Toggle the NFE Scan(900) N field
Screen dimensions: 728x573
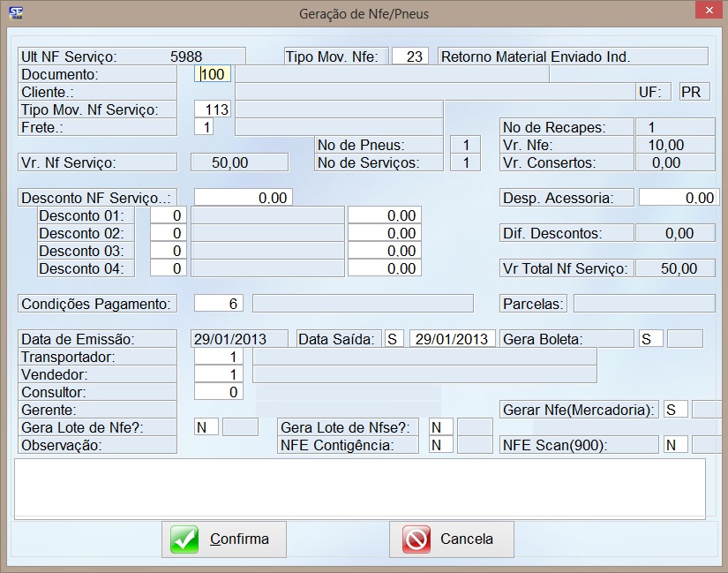click(675, 445)
